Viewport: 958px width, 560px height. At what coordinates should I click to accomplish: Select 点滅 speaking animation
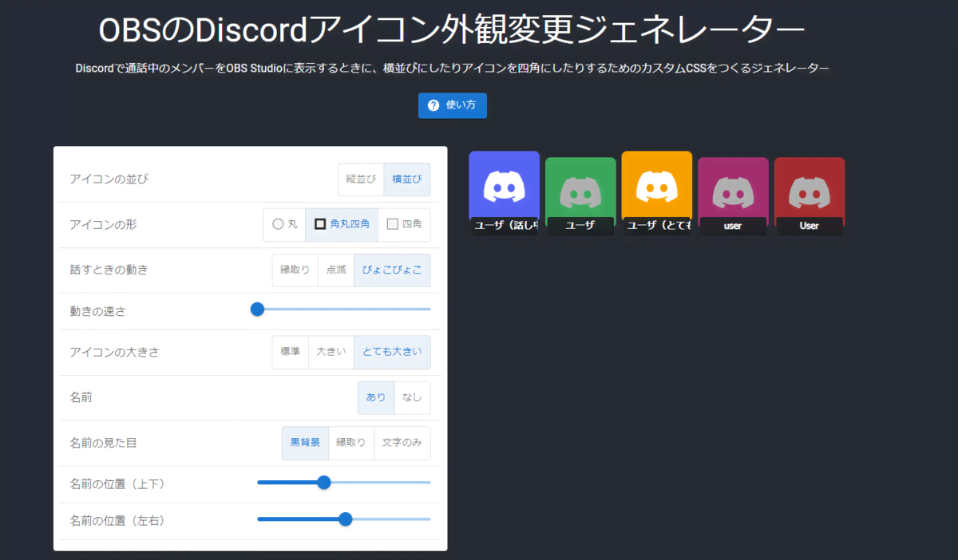coord(336,270)
